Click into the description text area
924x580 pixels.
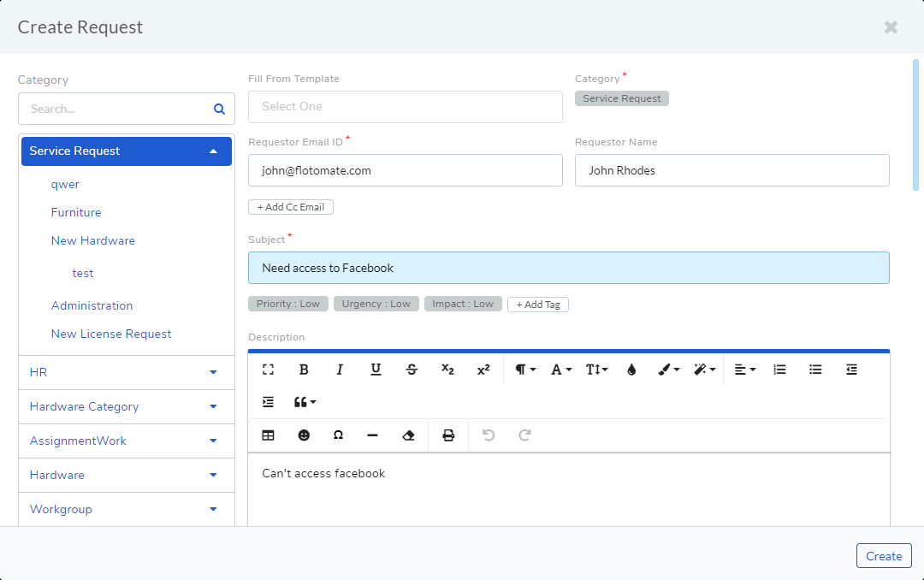coord(569,489)
